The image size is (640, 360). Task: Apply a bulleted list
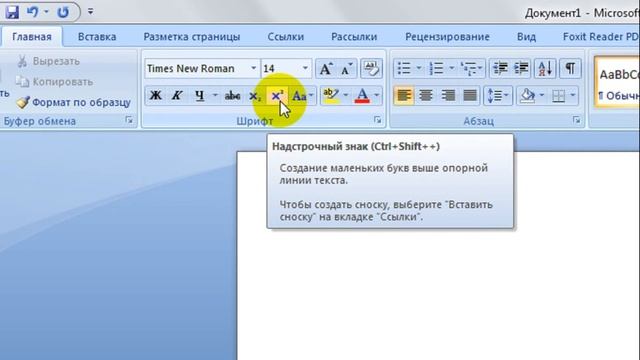(404, 69)
